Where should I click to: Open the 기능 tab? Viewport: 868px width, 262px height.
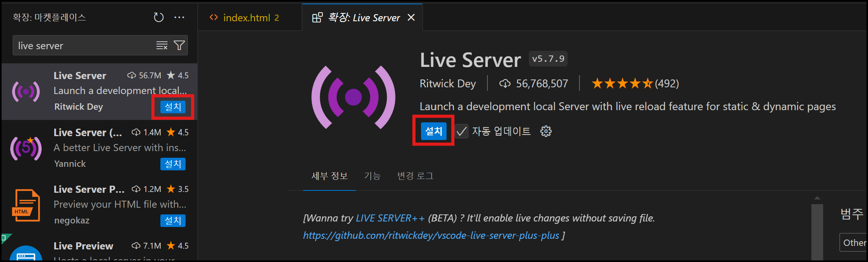pyautogui.click(x=372, y=176)
